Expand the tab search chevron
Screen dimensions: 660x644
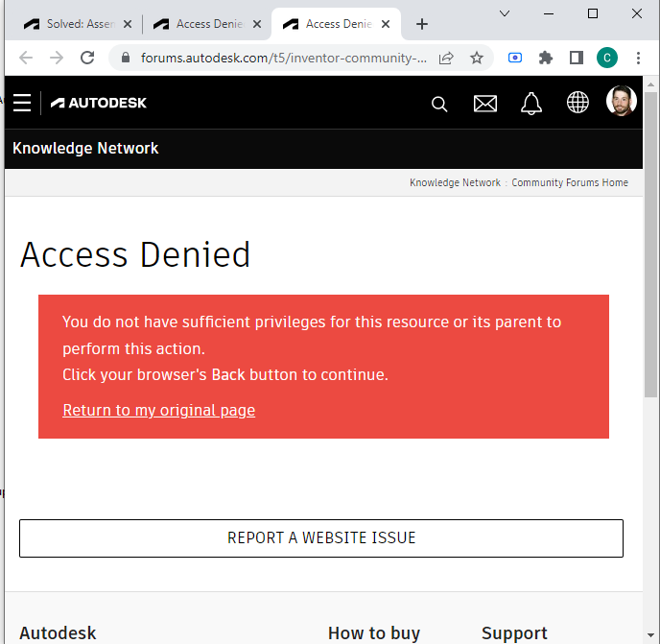click(506, 13)
